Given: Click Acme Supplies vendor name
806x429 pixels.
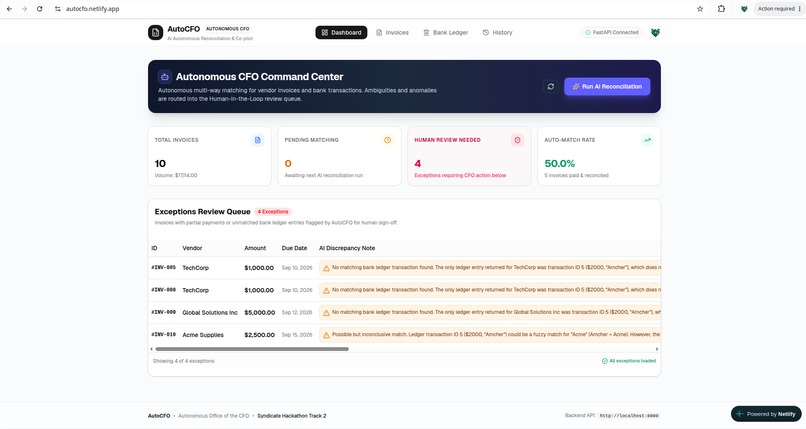Looking at the screenshot, I should 203,335.
